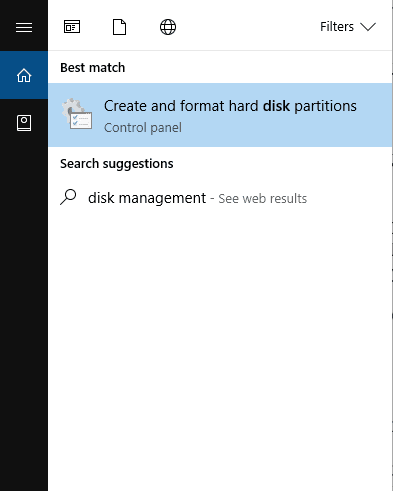396x491 pixels.
Task: Select the Home icon in sidebar
Action: 24,75
